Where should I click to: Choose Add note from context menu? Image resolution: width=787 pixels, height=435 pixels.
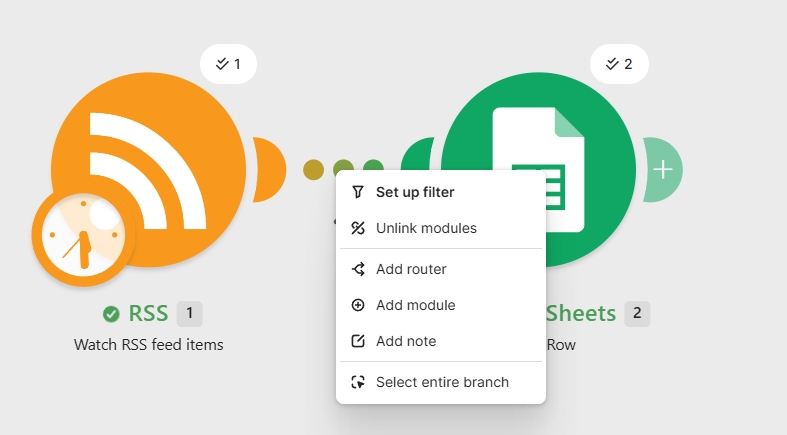coord(441,341)
